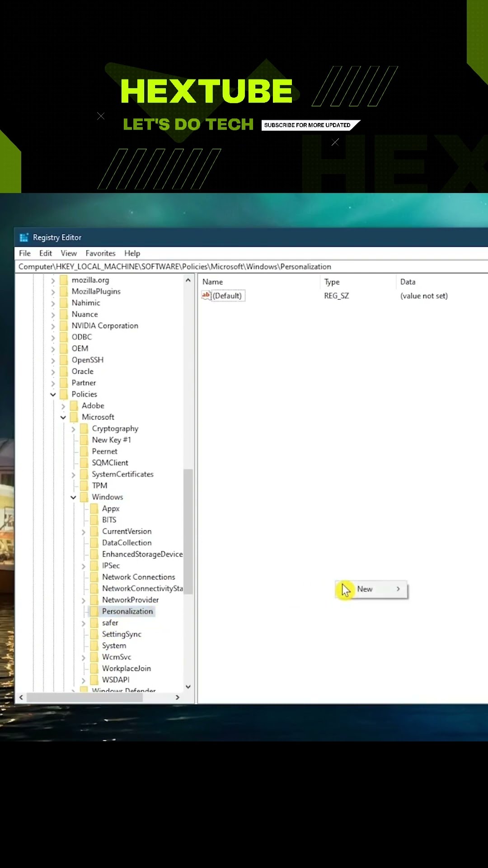This screenshot has height=868, width=488.
Task: Click the horizontal scroll right arrow
Action: pos(177,698)
